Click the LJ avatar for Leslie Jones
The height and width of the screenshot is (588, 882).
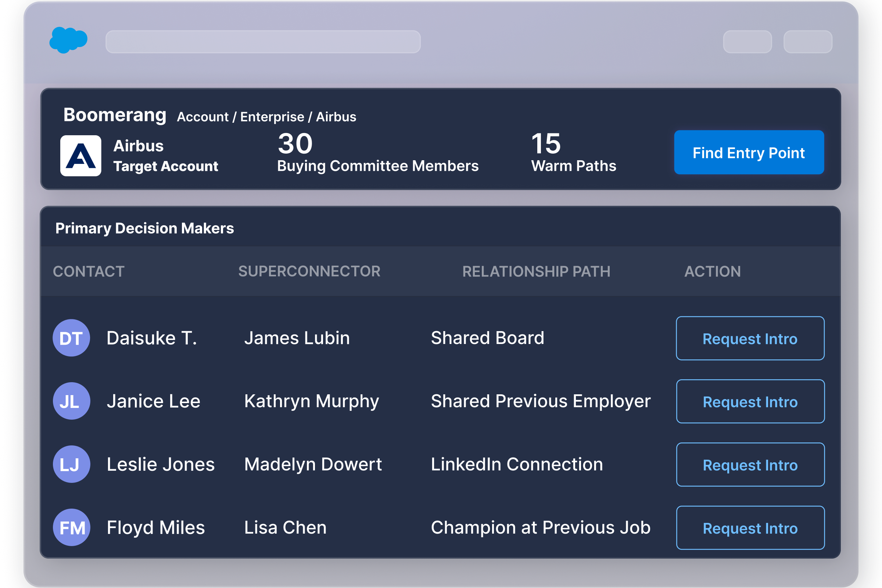71,464
